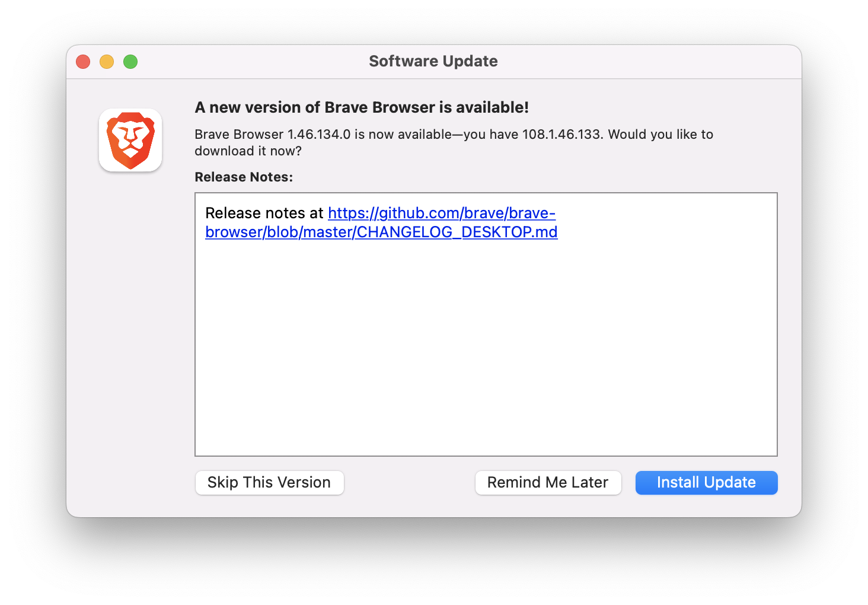Click the github.com/brave/brave-browser hyperlink
868x605 pixels.
tap(441, 213)
